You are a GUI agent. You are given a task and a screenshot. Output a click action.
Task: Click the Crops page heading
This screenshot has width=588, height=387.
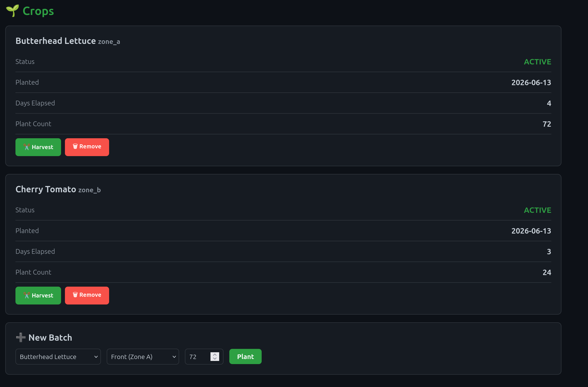coord(38,11)
